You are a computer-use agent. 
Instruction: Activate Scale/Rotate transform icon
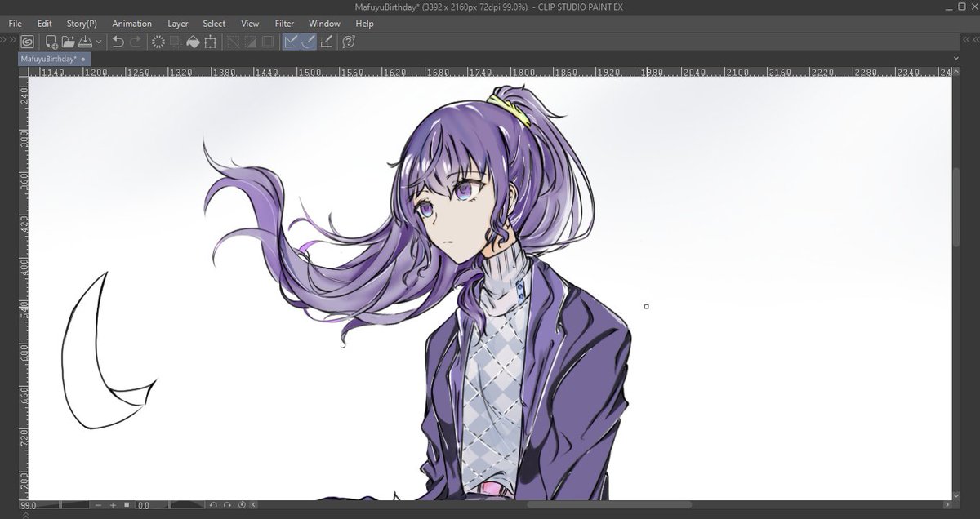210,42
